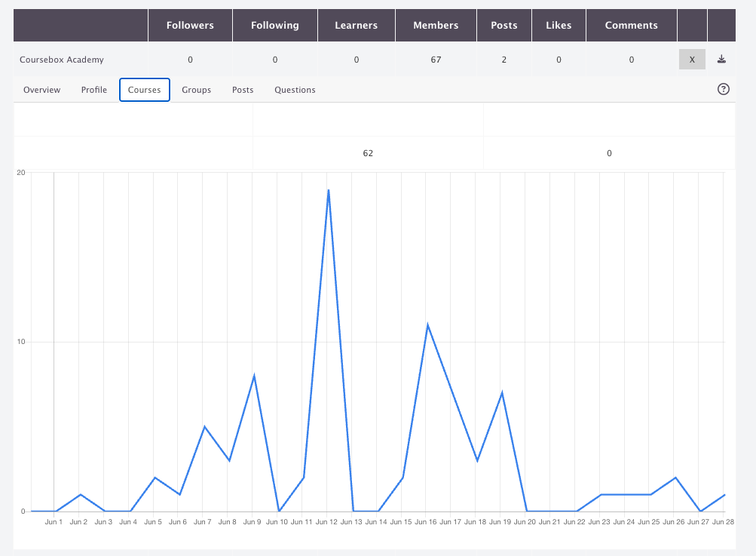Download the Coursebox Academy report
The height and width of the screenshot is (556, 756).
click(721, 59)
